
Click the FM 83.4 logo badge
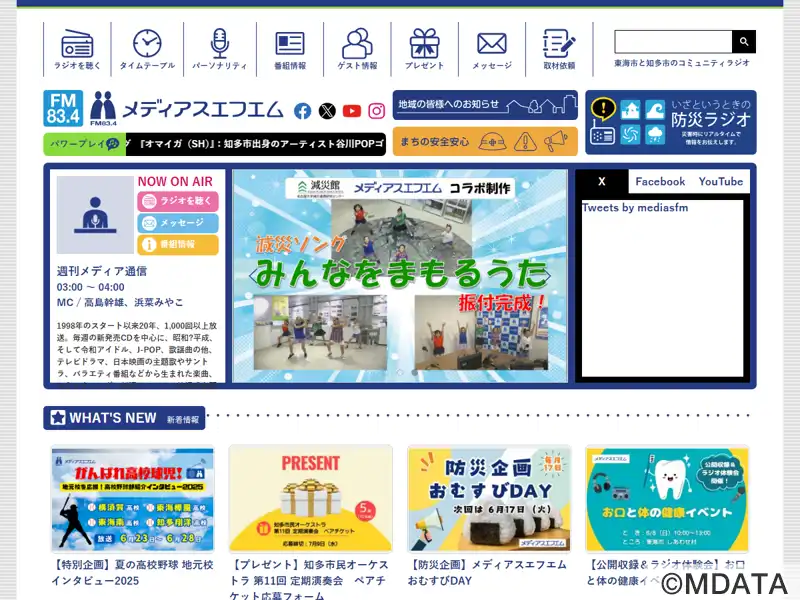[x=63, y=108]
